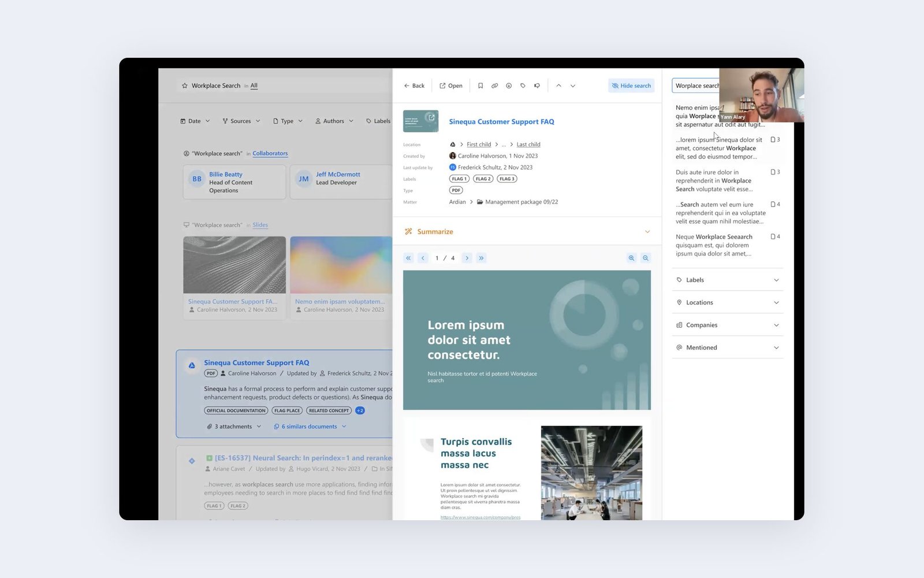Go to next result with down chevron
This screenshot has height=578, width=924.
click(573, 86)
